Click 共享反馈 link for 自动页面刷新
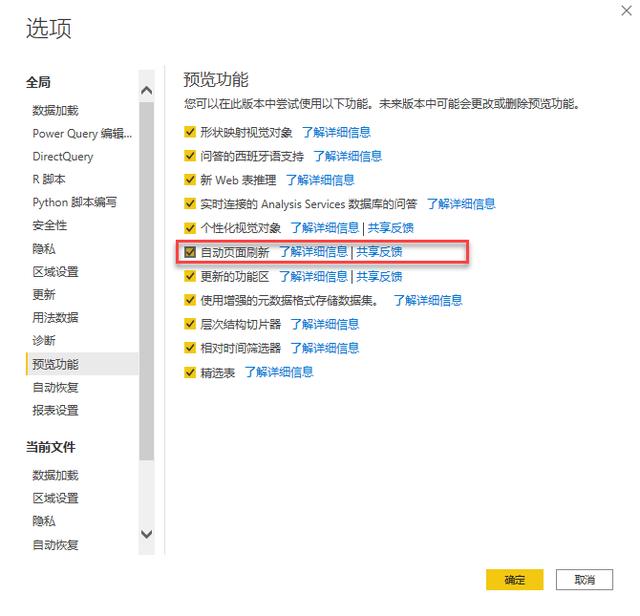Image resolution: width=640 pixels, height=616 pixels. pos(379,252)
